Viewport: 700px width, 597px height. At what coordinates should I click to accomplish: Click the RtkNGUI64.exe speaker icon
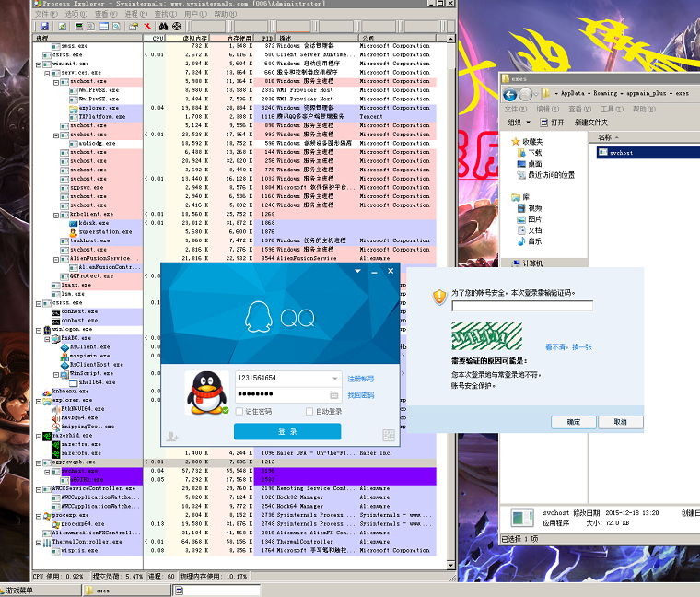[56, 409]
